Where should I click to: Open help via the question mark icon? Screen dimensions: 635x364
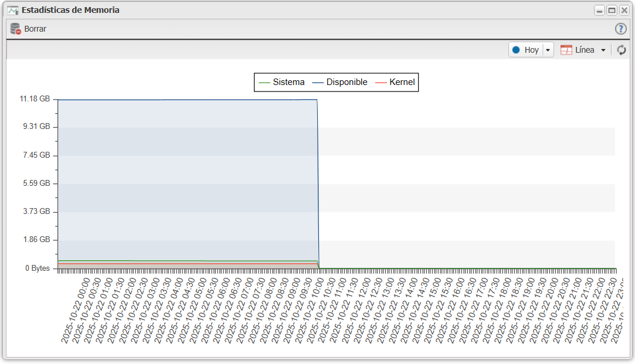tap(620, 29)
